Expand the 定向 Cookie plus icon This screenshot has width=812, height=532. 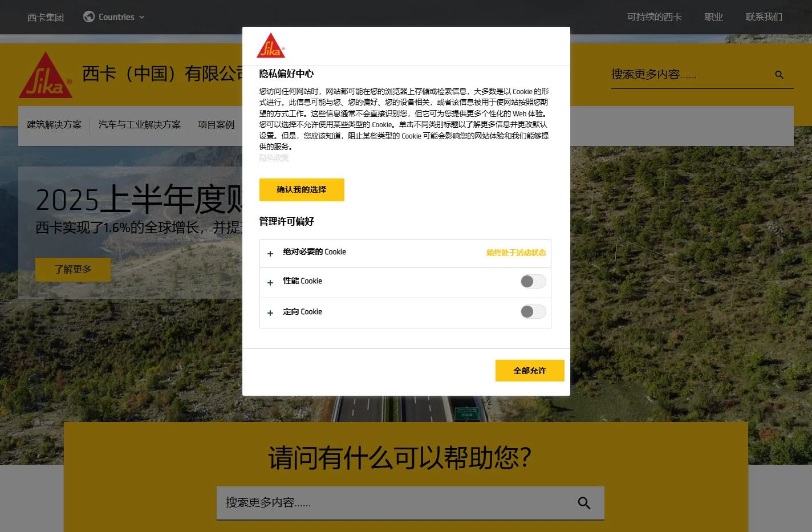coord(270,313)
